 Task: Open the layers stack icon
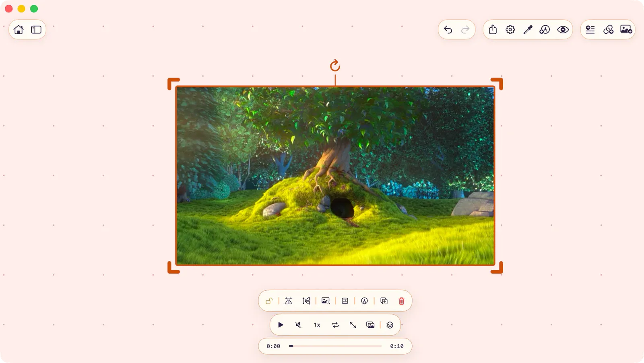pos(390,325)
